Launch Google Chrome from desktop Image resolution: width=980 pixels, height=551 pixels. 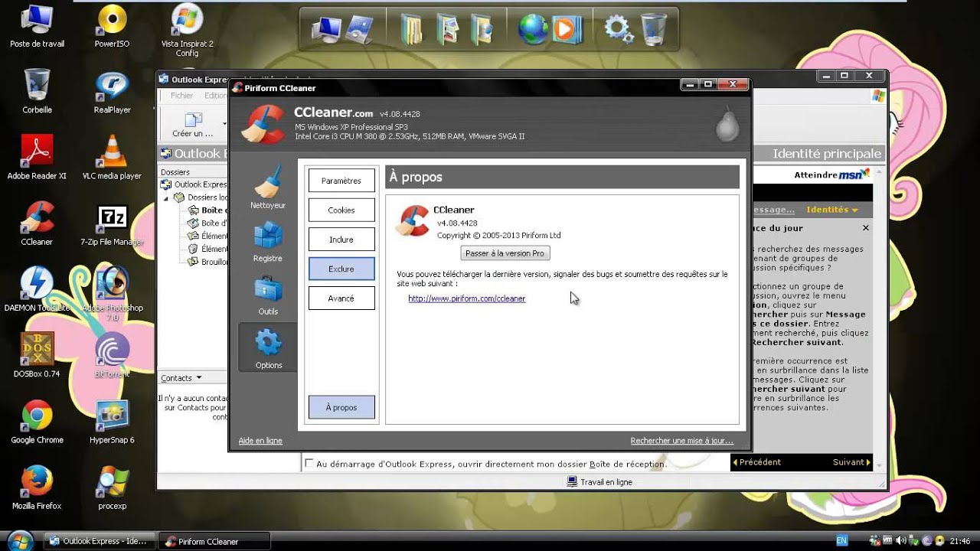point(37,422)
